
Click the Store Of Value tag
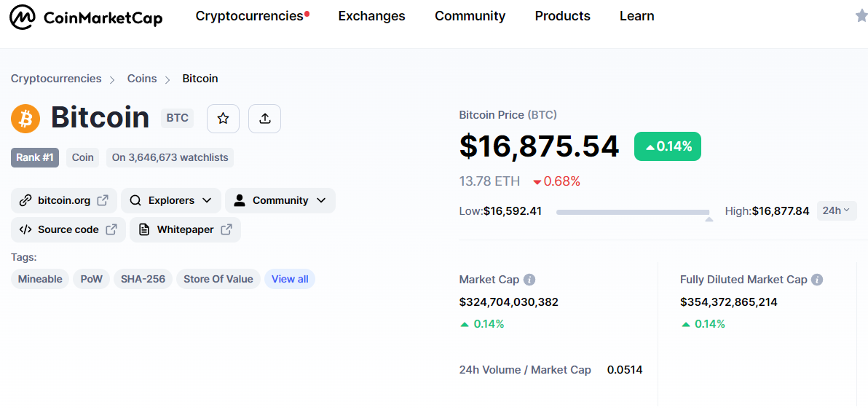218,279
